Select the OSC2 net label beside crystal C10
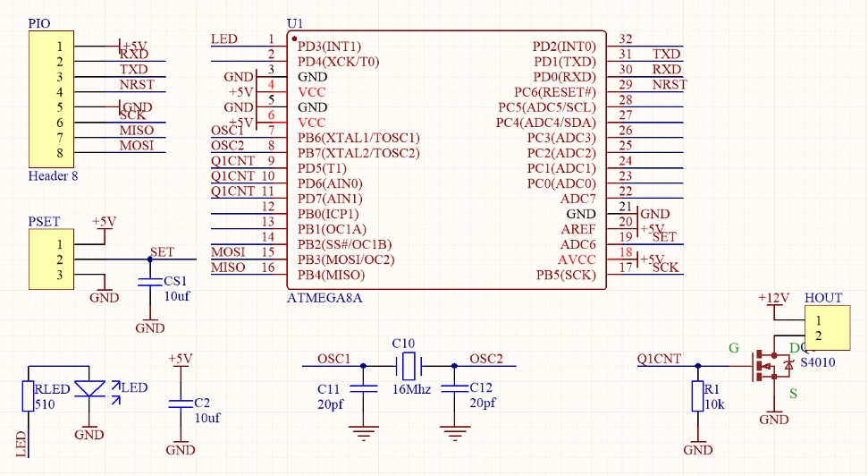The width and height of the screenshot is (868, 476). pyautogui.click(x=486, y=359)
